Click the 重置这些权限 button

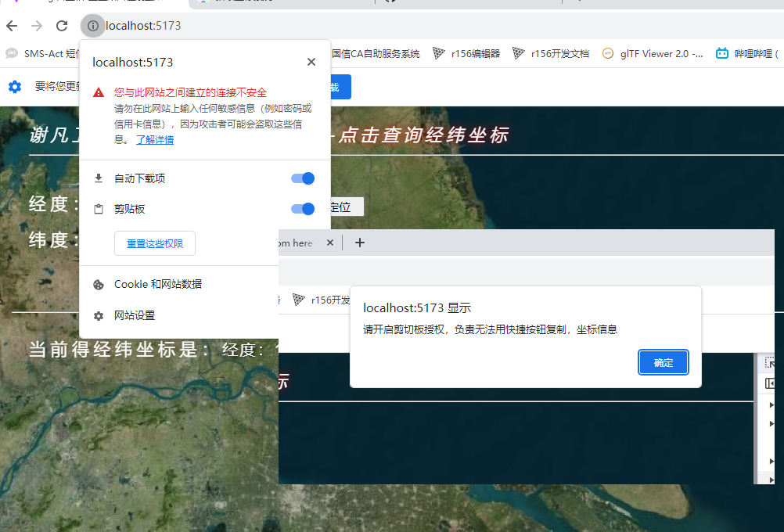pos(155,243)
